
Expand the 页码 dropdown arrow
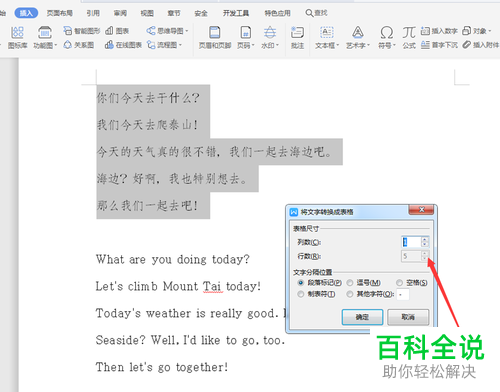tap(253, 45)
